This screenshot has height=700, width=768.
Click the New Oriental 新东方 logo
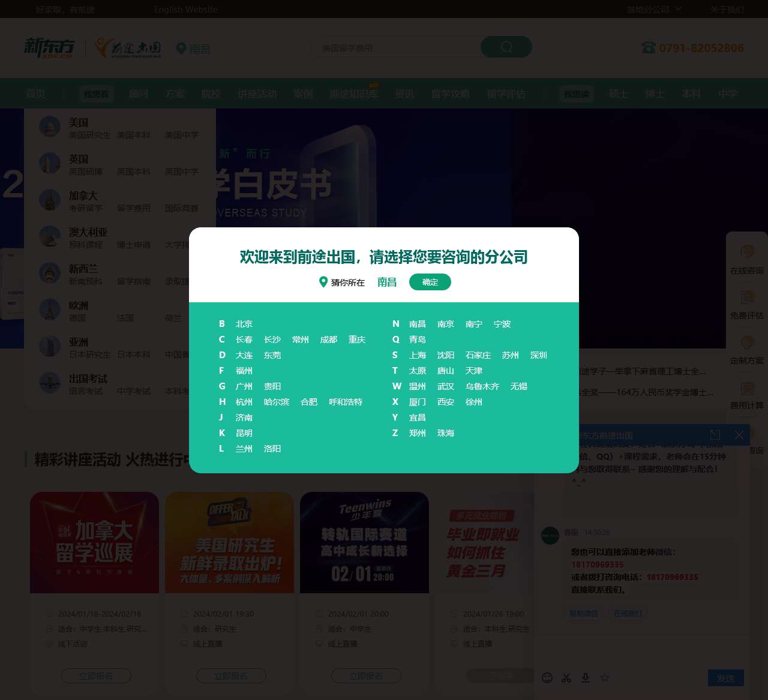[x=49, y=48]
